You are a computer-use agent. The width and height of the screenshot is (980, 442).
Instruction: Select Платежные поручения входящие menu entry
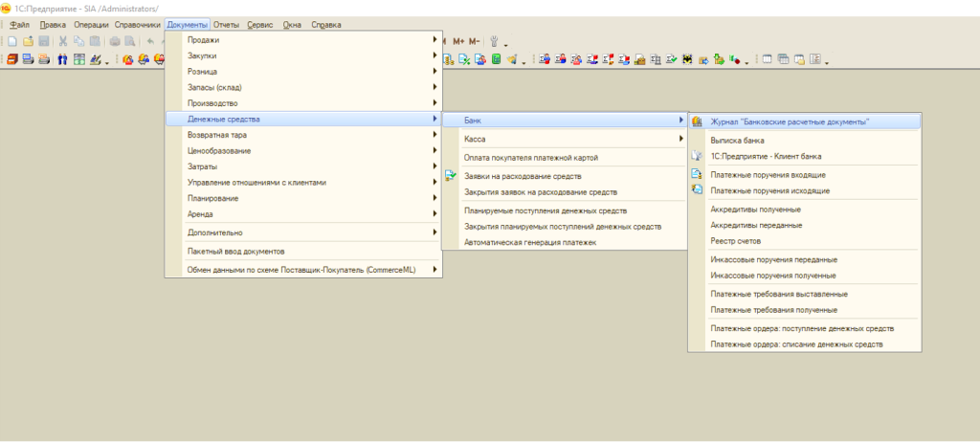768,174
